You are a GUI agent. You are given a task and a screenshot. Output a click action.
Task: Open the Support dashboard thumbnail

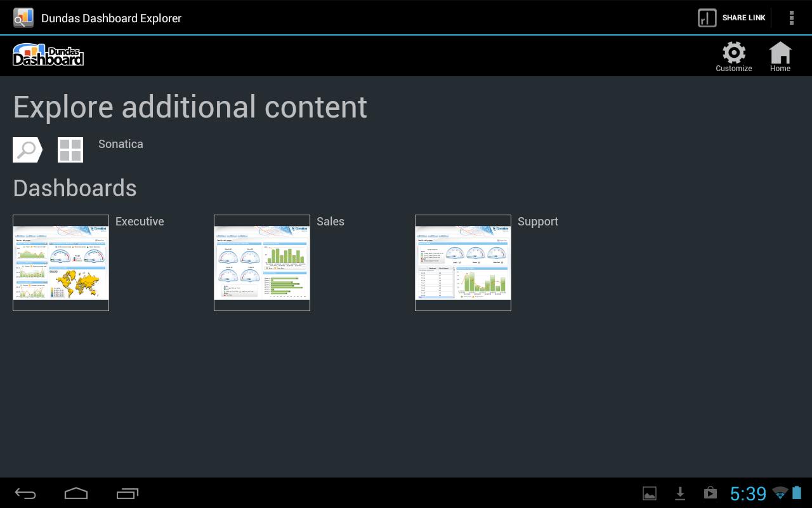[463, 263]
